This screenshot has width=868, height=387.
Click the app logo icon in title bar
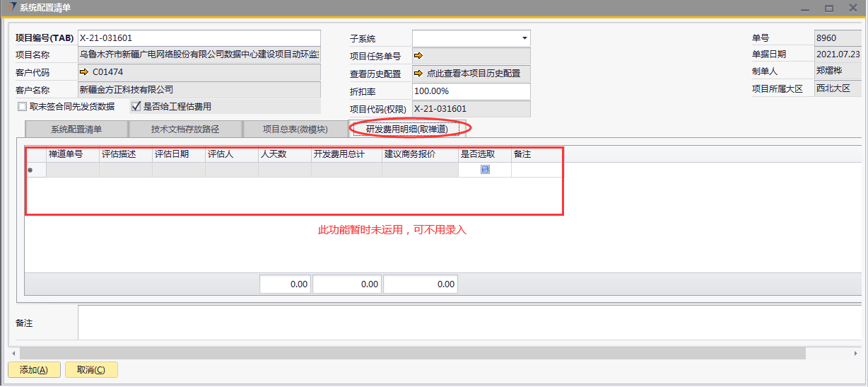click(x=12, y=8)
